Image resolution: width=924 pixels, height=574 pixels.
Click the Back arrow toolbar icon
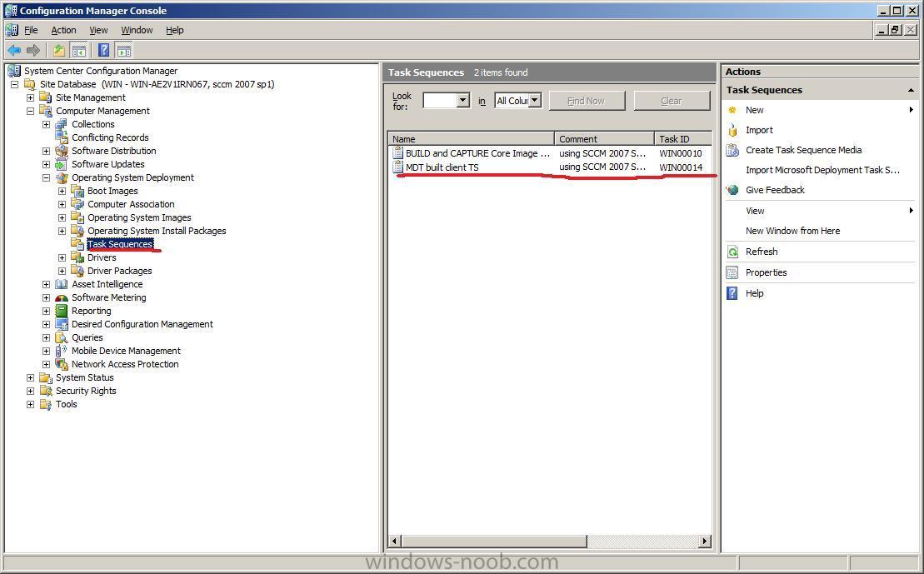point(15,51)
